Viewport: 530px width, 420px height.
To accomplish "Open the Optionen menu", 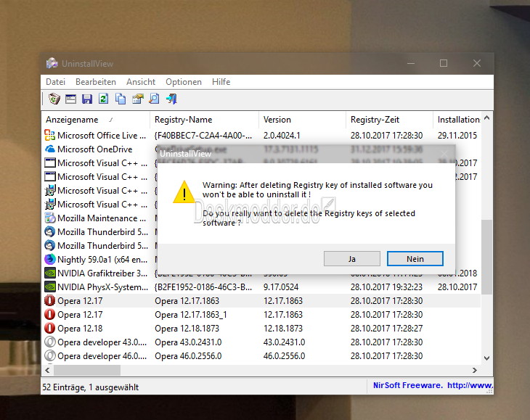I will tap(184, 82).
